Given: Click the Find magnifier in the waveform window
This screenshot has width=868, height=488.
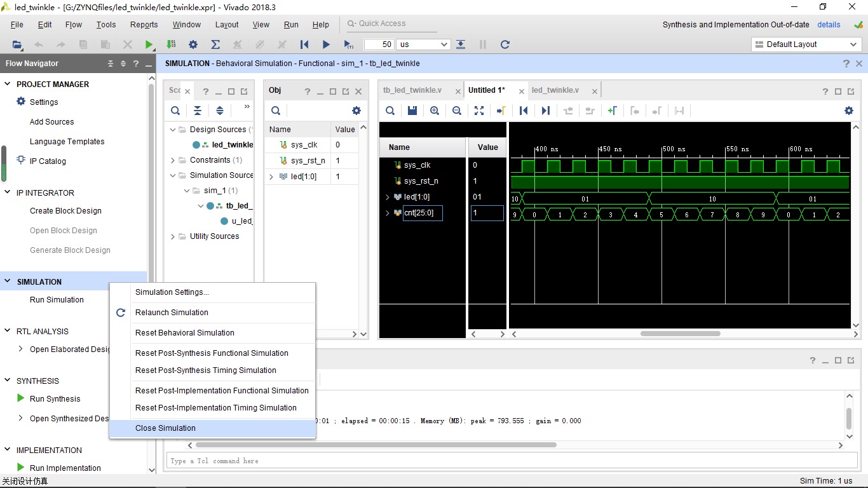Looking at the screenshot, I should [390, 111].
